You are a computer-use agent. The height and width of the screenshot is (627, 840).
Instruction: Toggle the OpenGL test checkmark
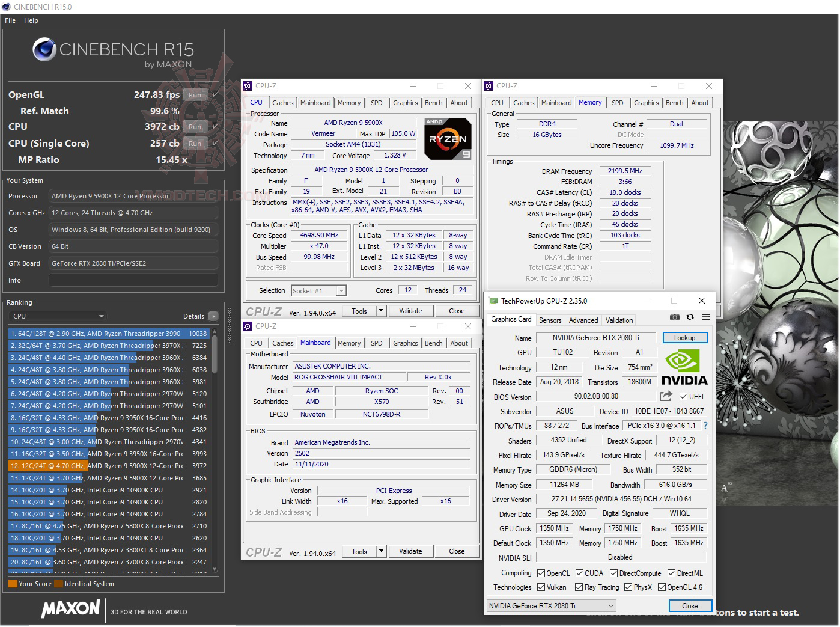pyautogui.click(x=215, y=94)
